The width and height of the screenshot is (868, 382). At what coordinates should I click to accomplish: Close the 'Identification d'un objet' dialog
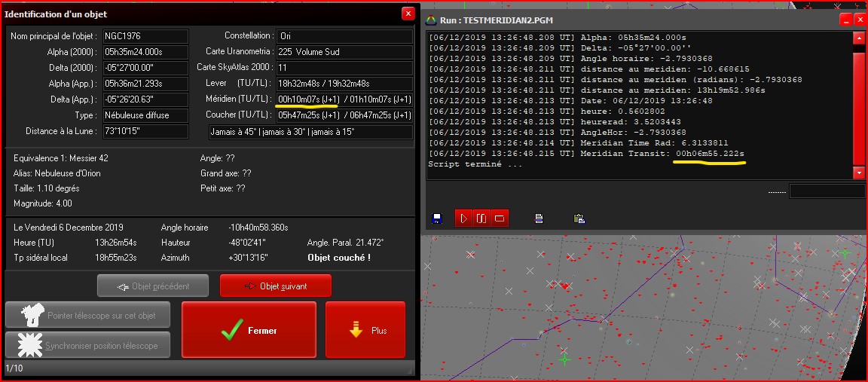click(x=408, y=14)
